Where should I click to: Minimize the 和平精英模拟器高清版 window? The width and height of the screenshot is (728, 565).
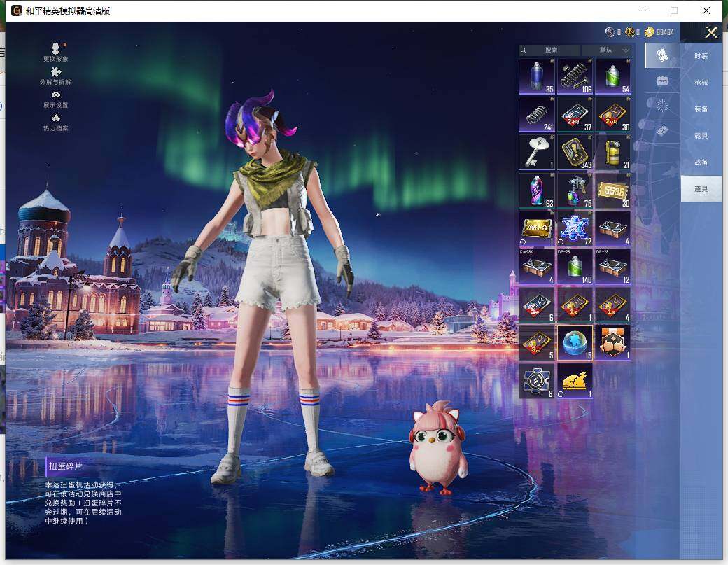643,11
